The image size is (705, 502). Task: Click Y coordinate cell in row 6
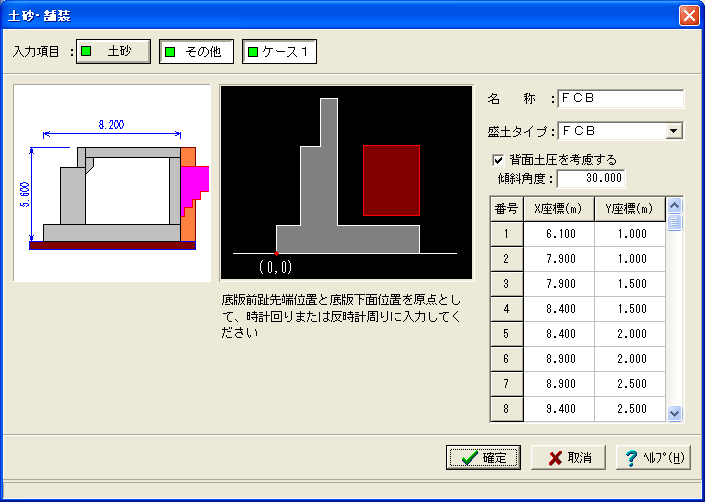point(630,359)
